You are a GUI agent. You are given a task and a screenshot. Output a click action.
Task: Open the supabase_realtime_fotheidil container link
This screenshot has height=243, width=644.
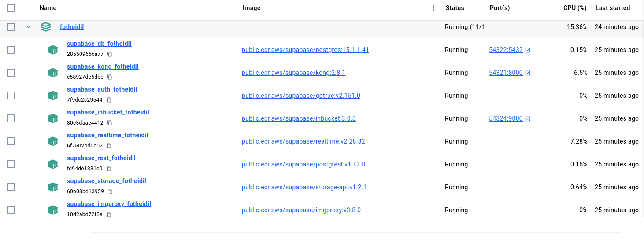click(x=107, y=135)
